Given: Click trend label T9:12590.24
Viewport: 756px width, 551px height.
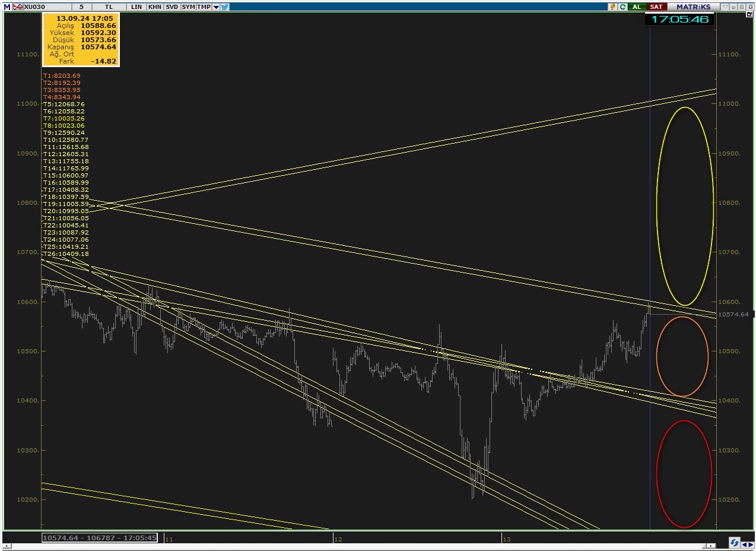Looking at the screenshot, I should (63, 132).
